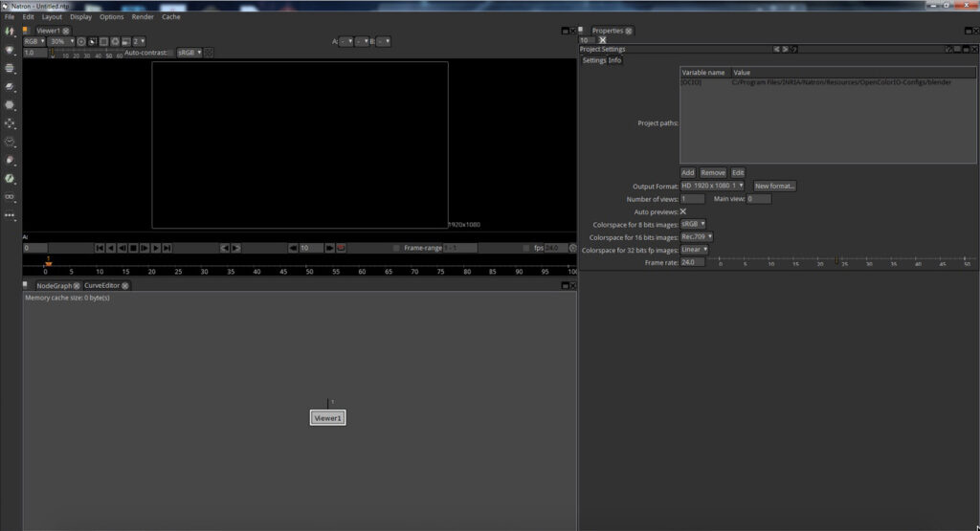Image resolution: width=980 pixels, height=531 pixels.
Task: Open the File menu
Action: click(x=10, y=17)
